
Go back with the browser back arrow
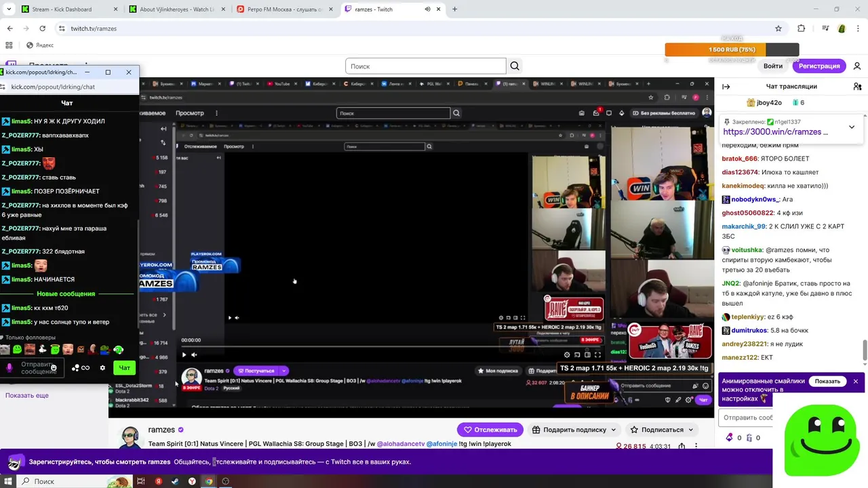click(9, 28)
